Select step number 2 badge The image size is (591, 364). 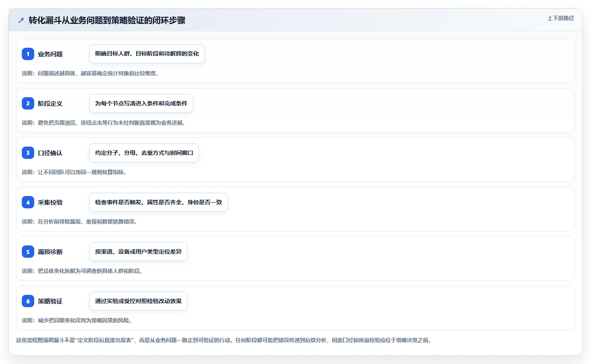coord(28,103)
